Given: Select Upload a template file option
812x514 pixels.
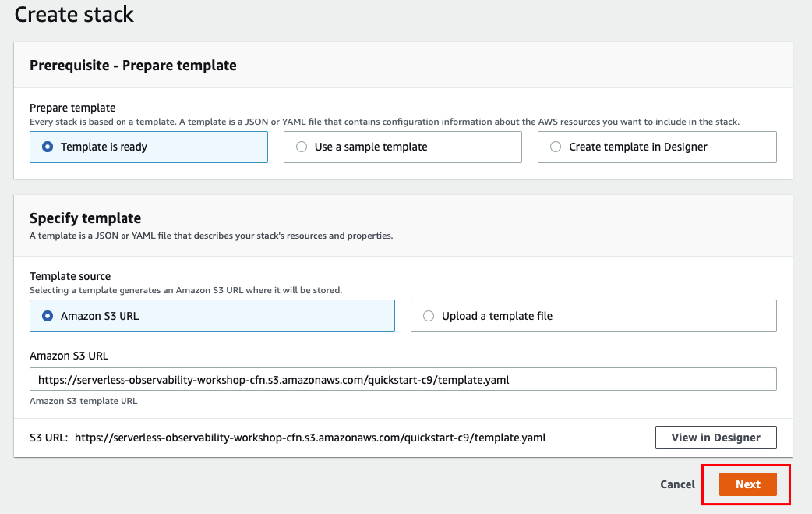Looking at the screenshot, I should click(594, 316).
